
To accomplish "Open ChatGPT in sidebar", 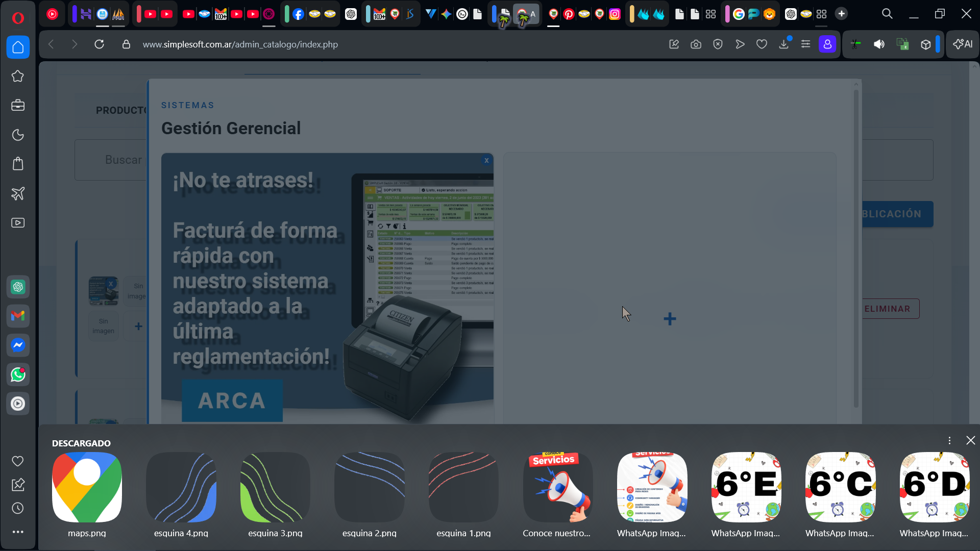I will pyautogui.click(x=18, y=287).
